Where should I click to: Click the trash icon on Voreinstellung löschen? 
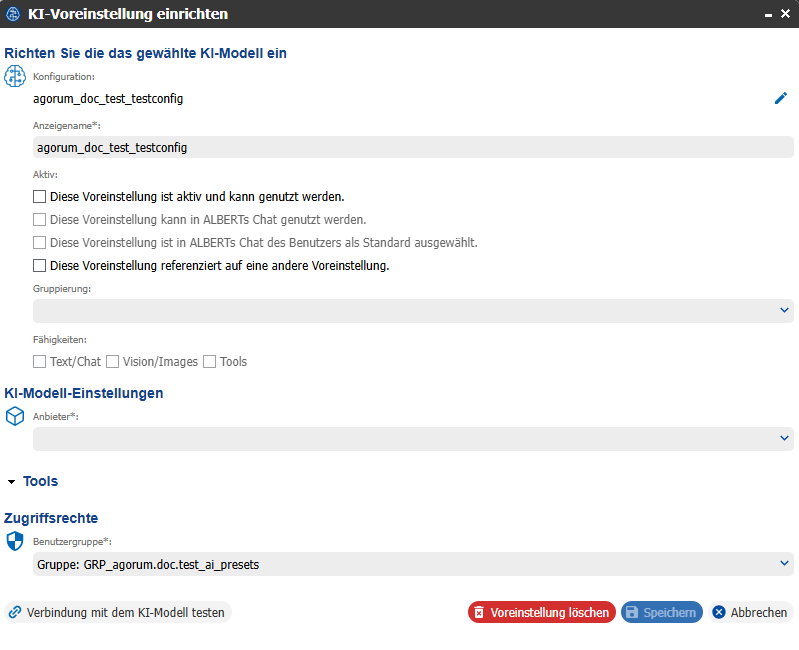coord(479,612)
